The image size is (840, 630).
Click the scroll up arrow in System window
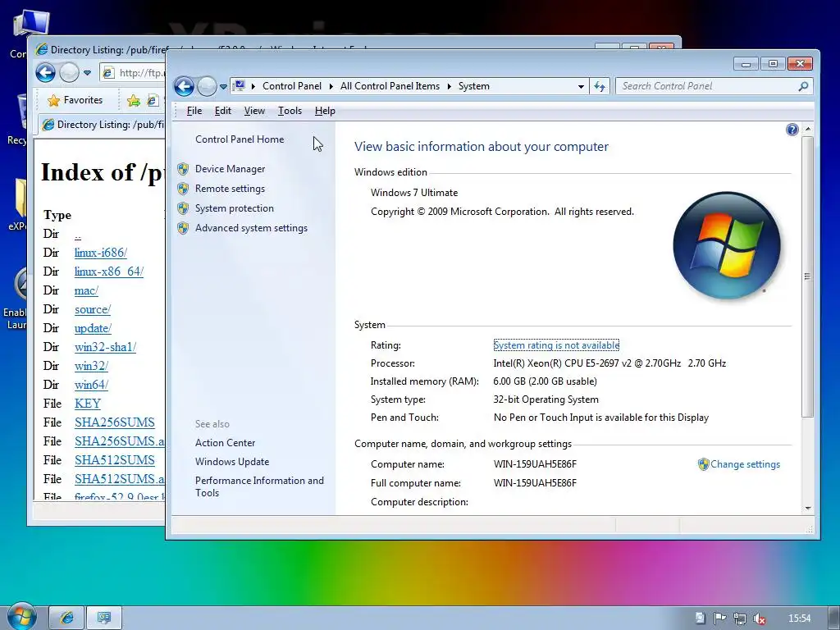(x=808, y=129)
